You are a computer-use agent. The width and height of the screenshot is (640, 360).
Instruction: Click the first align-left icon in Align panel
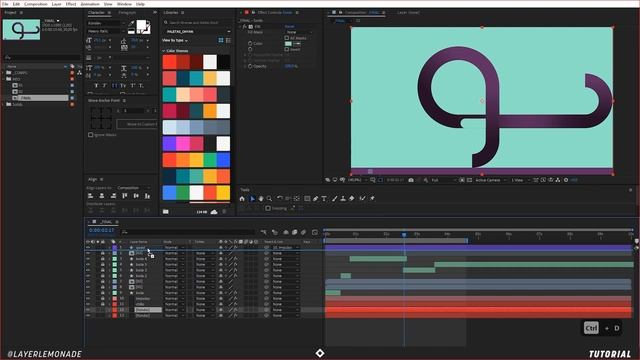[91, 196]
